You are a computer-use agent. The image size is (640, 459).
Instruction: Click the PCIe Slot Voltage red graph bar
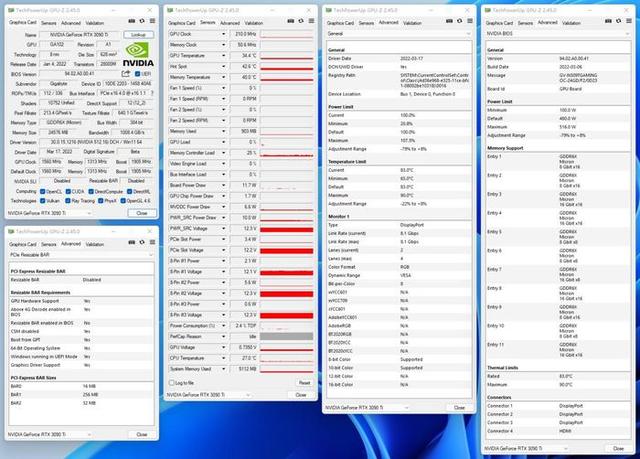287,251
